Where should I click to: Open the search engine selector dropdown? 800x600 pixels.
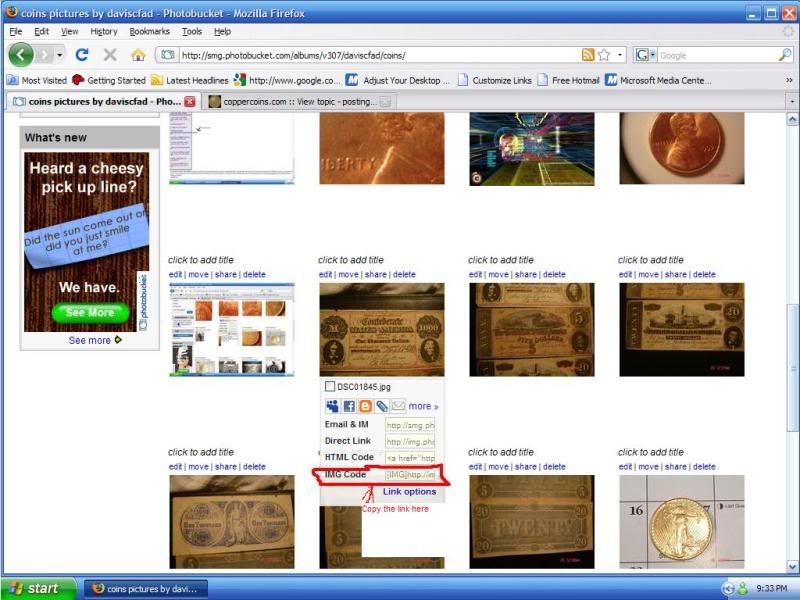645,55
